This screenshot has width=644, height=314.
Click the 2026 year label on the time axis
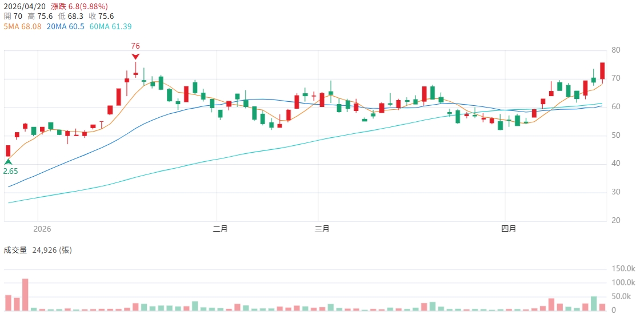point(42,229)
